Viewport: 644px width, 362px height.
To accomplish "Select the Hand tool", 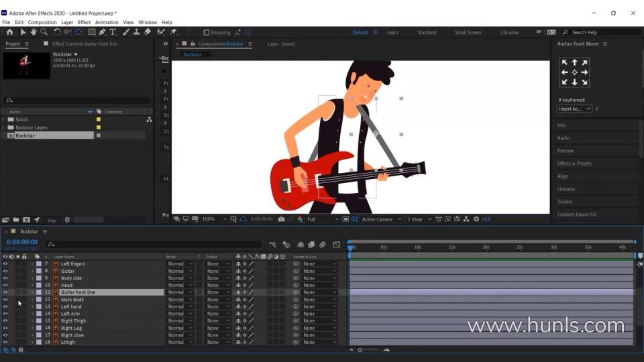I will 33,32.
